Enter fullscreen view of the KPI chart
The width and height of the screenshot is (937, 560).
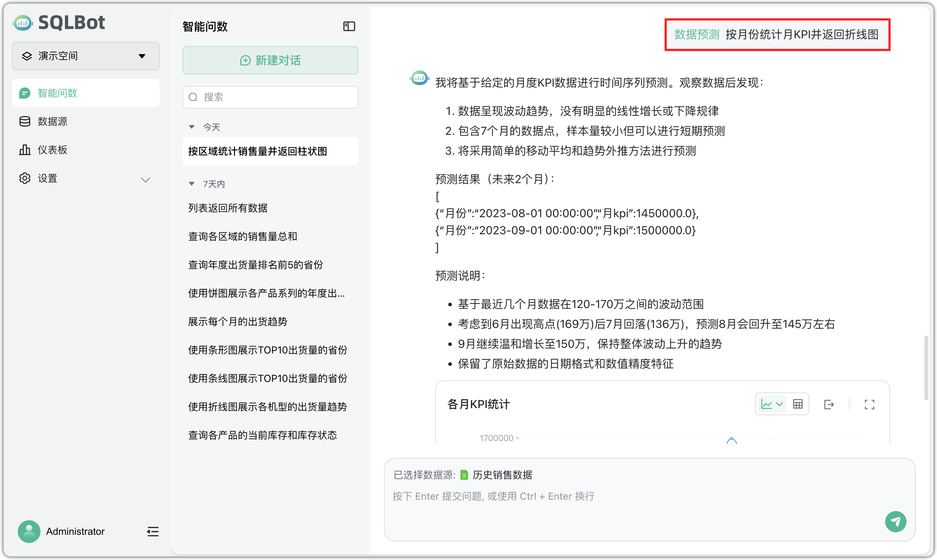[869, 405]
